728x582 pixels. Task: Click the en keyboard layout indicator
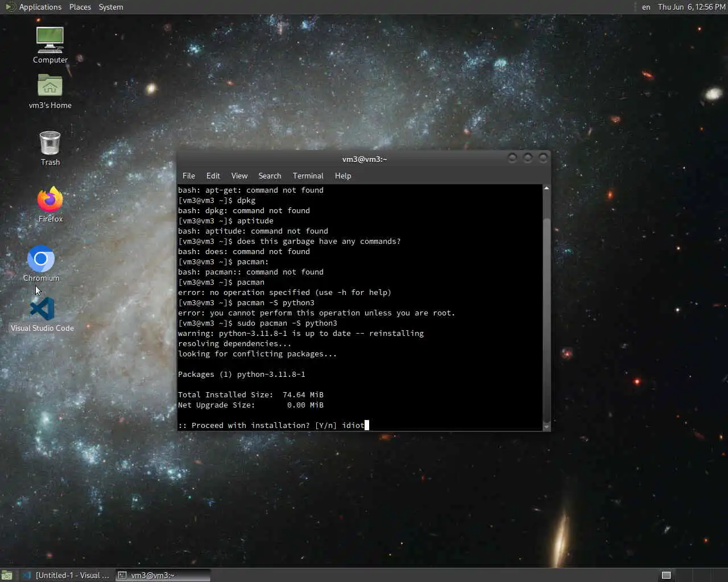646,7
